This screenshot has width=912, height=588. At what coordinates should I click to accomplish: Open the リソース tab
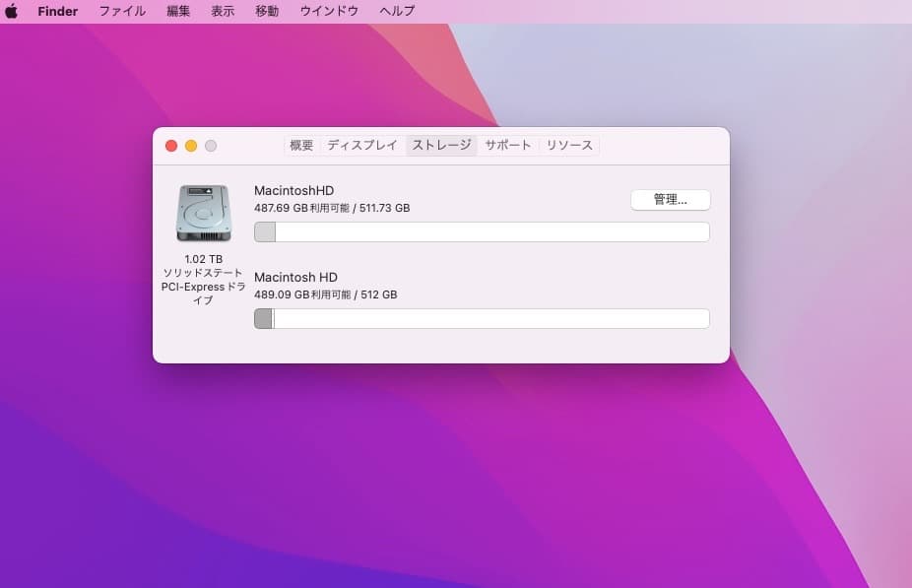[x=569, y=145]
